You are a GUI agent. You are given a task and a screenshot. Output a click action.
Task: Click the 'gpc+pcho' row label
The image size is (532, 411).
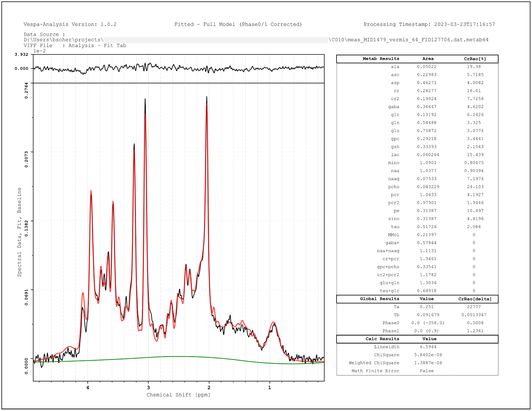[388, 267]
